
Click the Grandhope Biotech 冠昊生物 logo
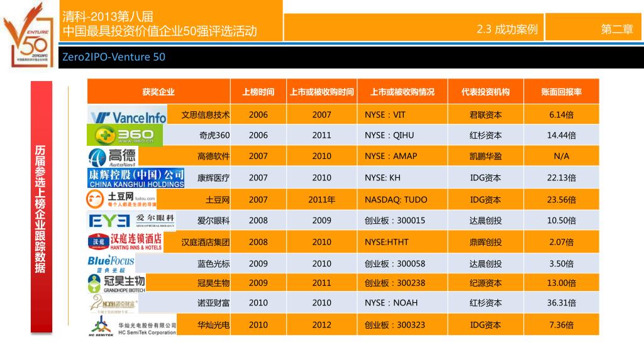pyautogui.click(x=116, y=283)
